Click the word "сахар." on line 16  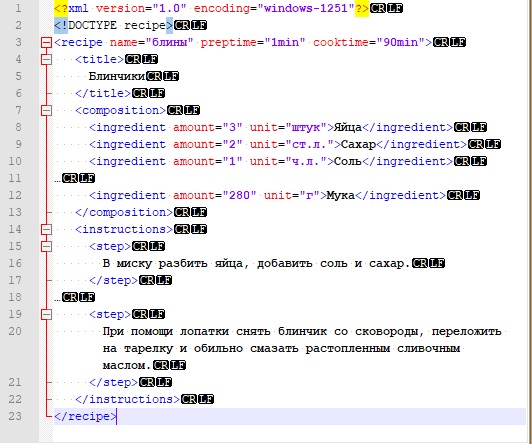point(390,264)
